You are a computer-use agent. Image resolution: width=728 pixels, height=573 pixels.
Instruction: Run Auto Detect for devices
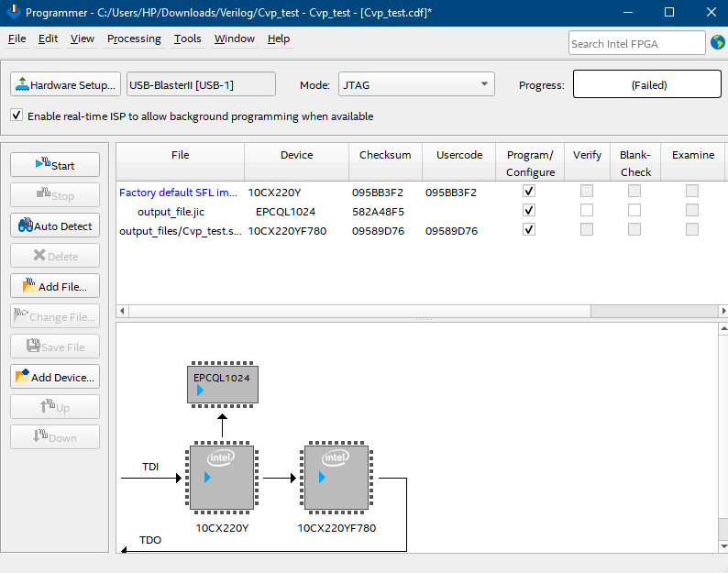pyautogui.click(x=55, y=226)
